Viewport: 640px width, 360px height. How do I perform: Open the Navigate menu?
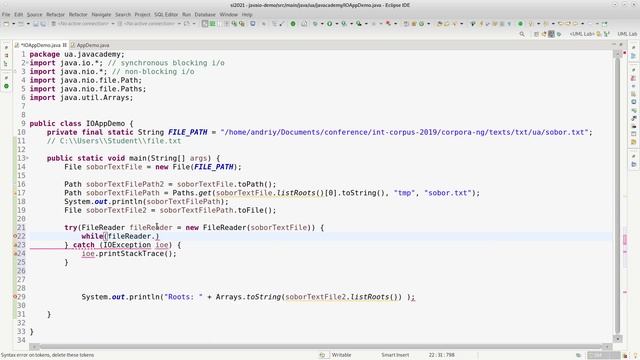coord(101,14)
